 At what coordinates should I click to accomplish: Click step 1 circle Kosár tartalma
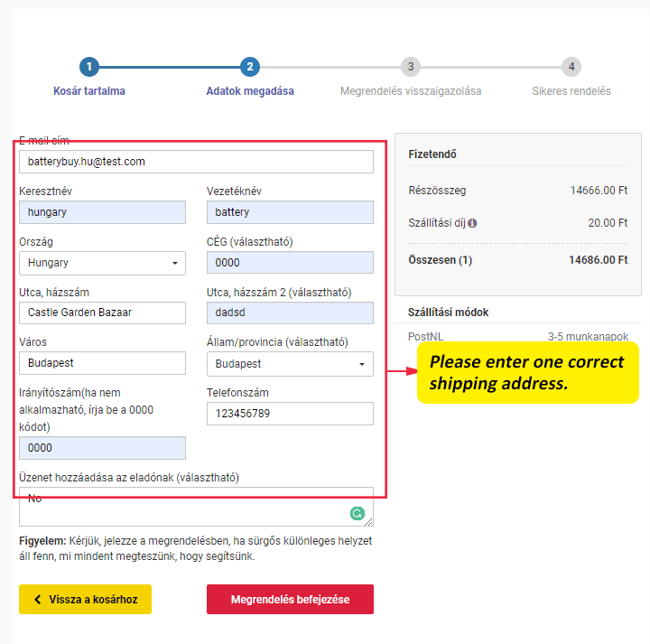coord(88,67)
